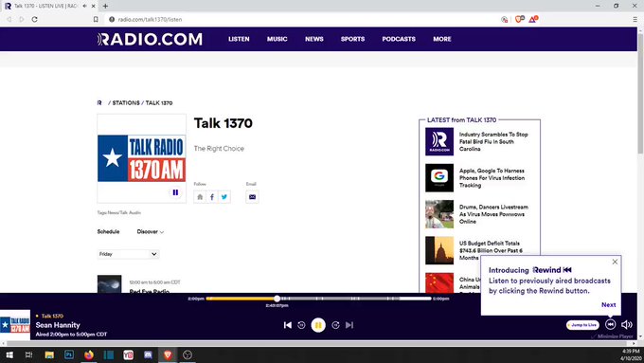Email the Talk 1370 station
Screen dimensions: 644x363
(252, 197)
